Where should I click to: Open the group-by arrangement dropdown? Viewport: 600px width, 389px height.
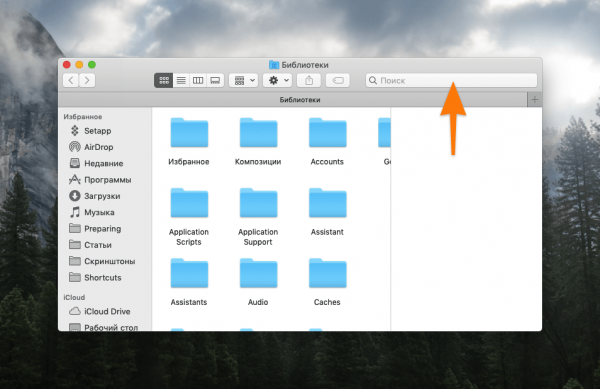click(244, 80)
